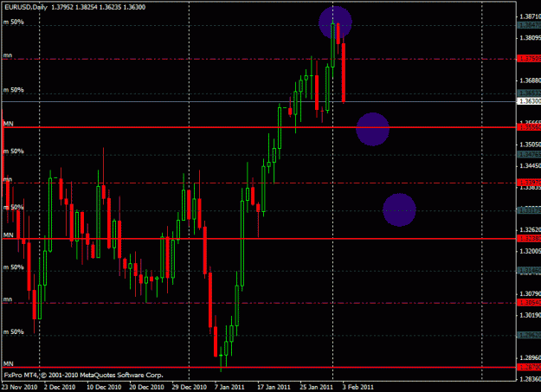Click the gray 1.3317 level price tag
This screenshot has height=392, width=541.
click(529, 210)
